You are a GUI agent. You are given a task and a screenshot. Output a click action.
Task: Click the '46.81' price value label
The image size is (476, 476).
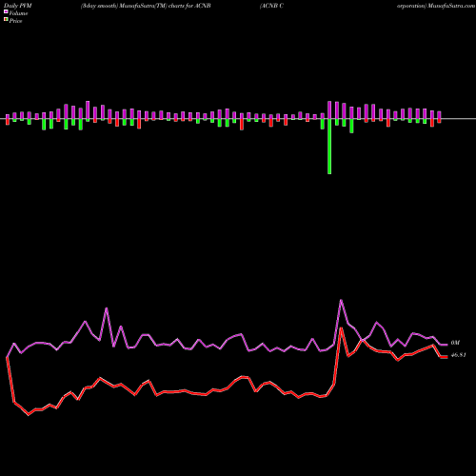pos(458,355)
